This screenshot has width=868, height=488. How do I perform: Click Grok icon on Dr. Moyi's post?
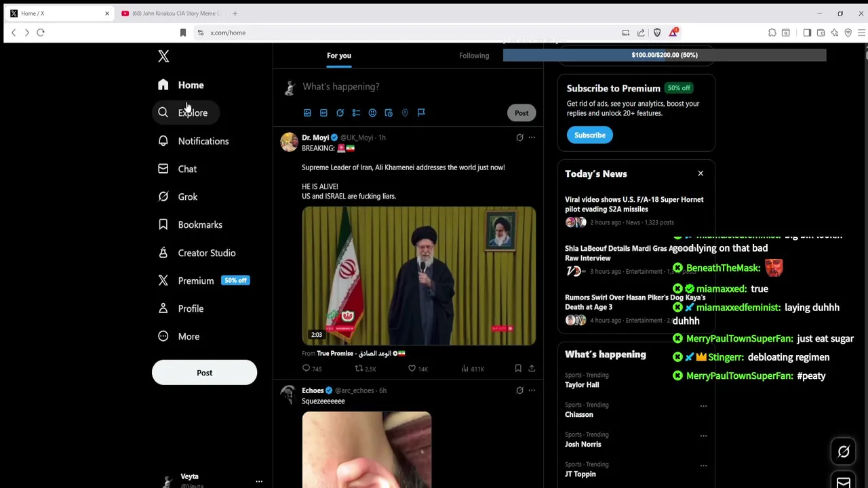click(519, 138)
